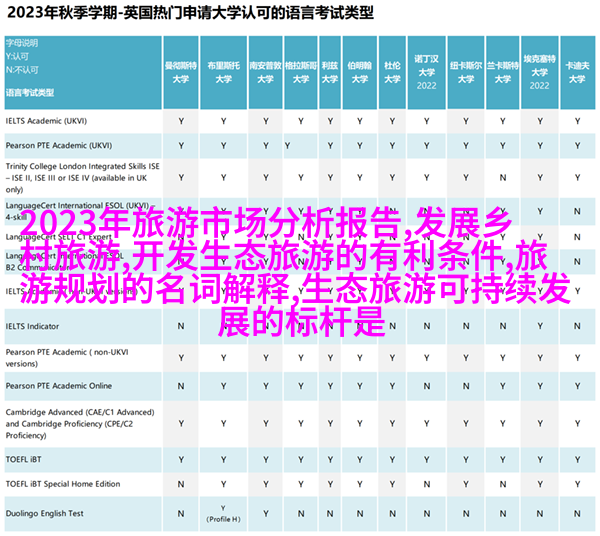This screenshot has width=600, height=536.
Task: Click N under 曼彻斯特大学 in Duolingo English Test row
Action: pyautogui.click(x=181, y=514)
